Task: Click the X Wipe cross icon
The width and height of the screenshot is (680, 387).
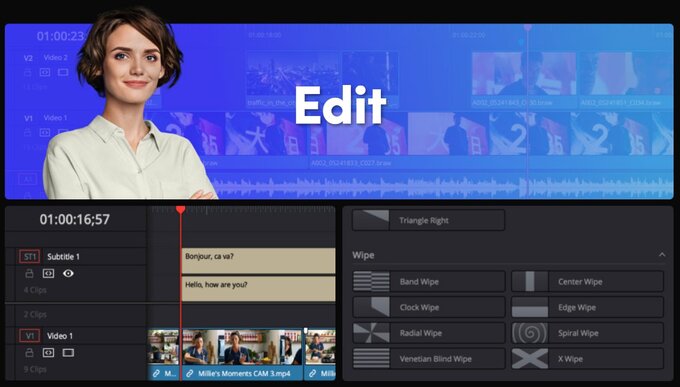Action: click(530, 358)
